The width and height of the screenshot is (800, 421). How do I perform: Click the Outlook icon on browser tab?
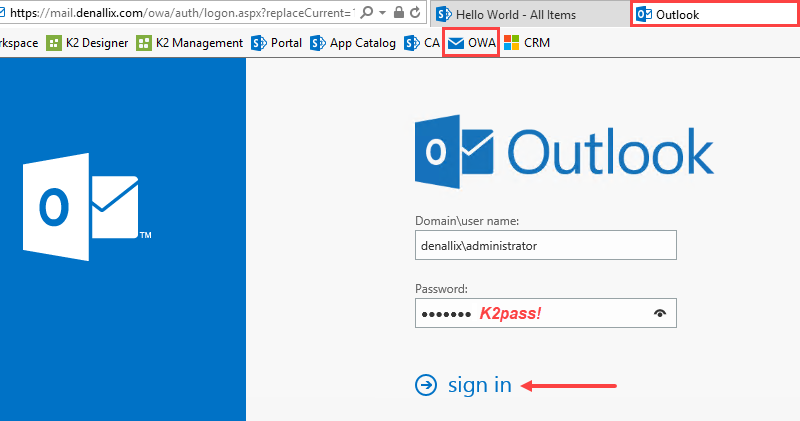644,14
